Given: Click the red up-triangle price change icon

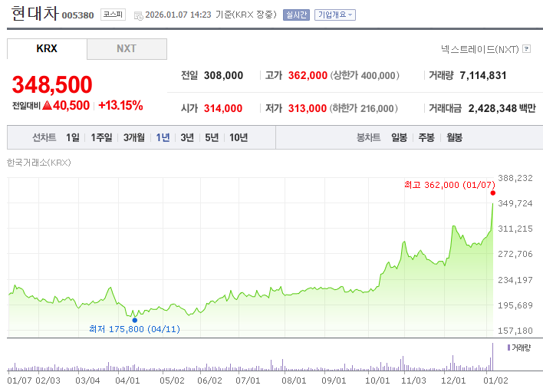Looking at the screenshot, I should pos(47,105).
